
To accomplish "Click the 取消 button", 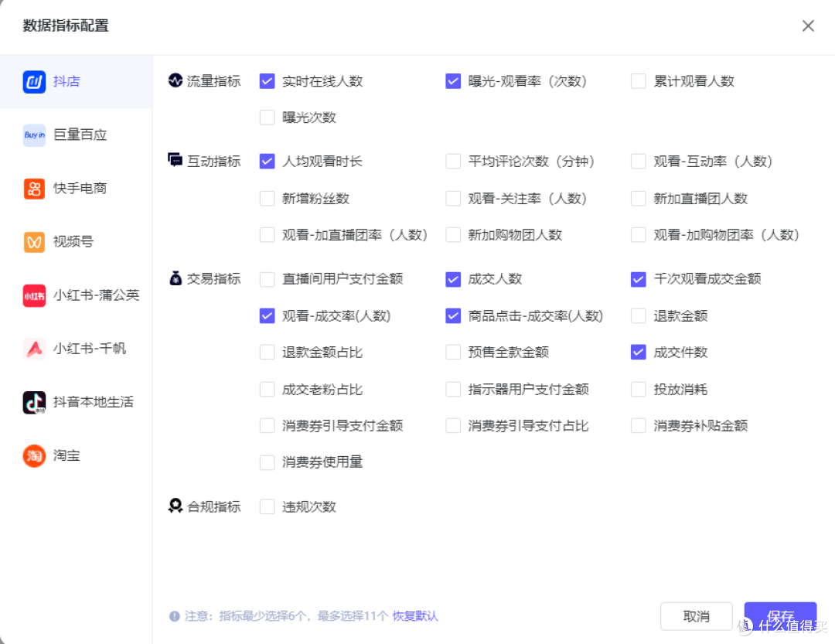I will coord(696,616).
